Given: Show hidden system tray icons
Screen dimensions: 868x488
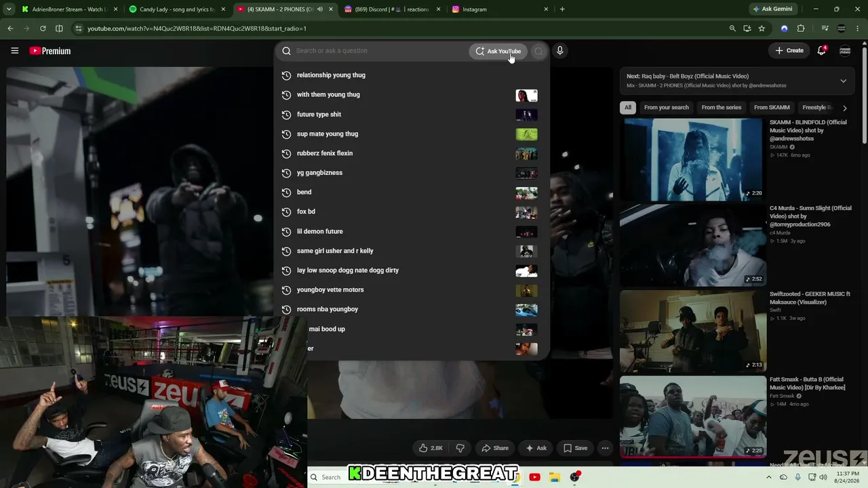Looking at the screenshot, I should pyautogui.click(x=770, y=477).
